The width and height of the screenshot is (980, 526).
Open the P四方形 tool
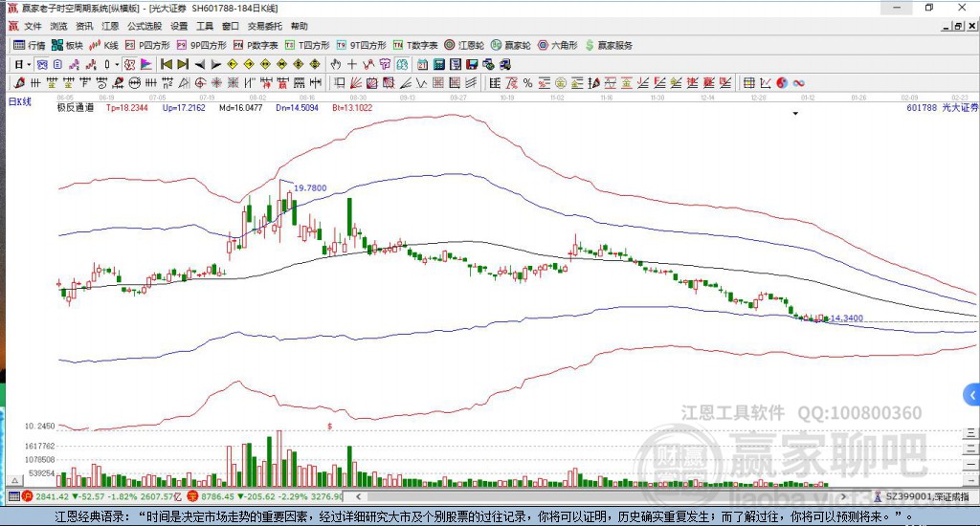click(x=147, y=45)
